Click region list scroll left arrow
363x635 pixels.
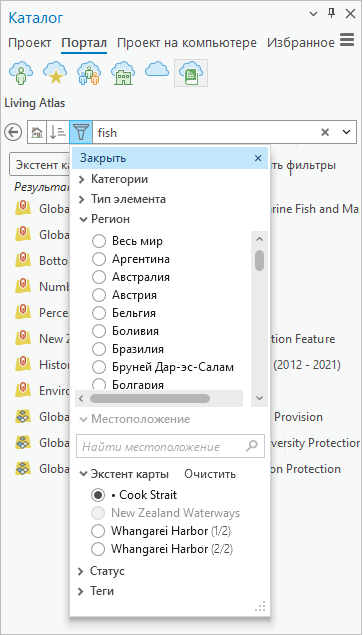81,398
